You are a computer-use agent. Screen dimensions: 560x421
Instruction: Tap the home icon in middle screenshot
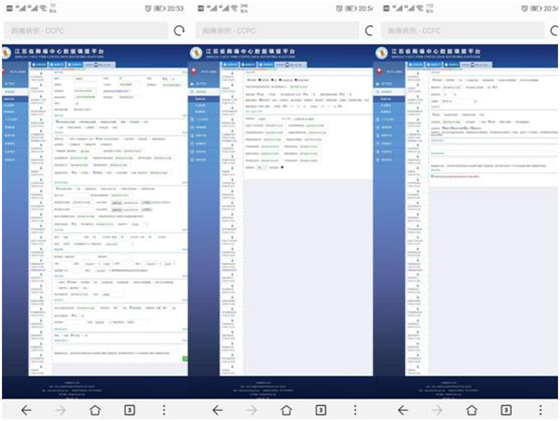pos(286,410)
